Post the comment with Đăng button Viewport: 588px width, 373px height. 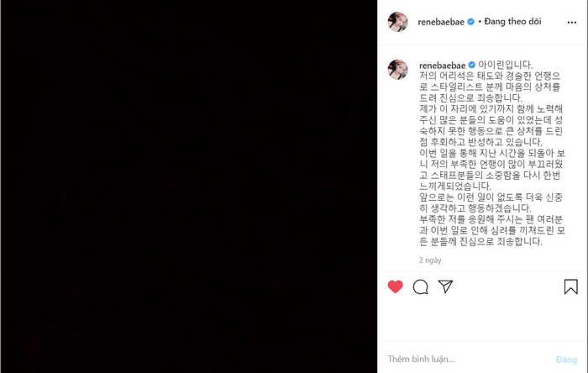tap(566, 360)
